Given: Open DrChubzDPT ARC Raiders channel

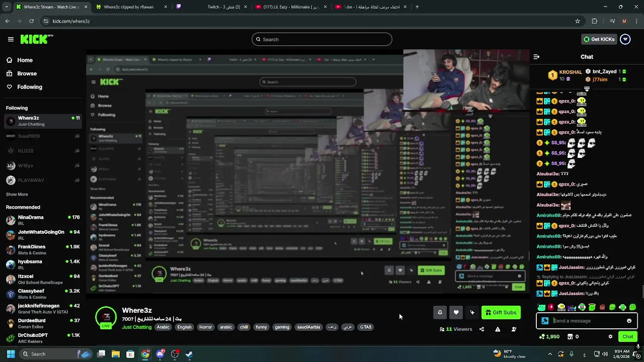Looking at the screenshot, I should coord(42,338).
